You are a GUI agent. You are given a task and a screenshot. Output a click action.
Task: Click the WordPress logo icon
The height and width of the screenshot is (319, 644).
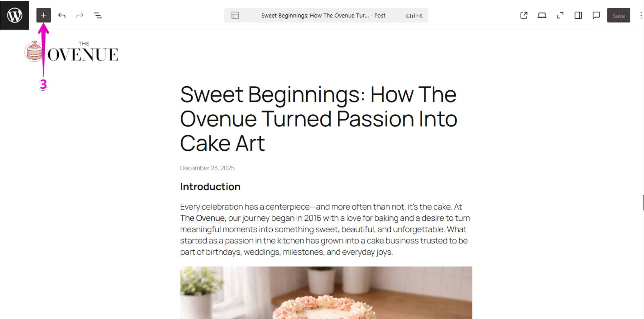tap(15, 15)
